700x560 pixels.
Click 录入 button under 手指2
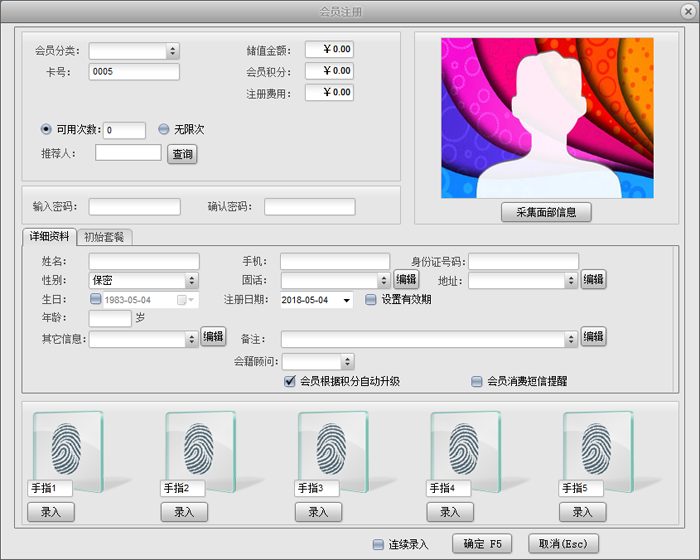pos(184,512)
